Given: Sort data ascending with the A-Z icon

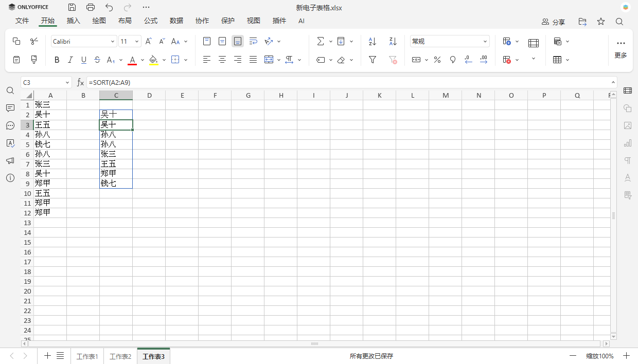Looking at the screenshot, I should coord(371,41).
